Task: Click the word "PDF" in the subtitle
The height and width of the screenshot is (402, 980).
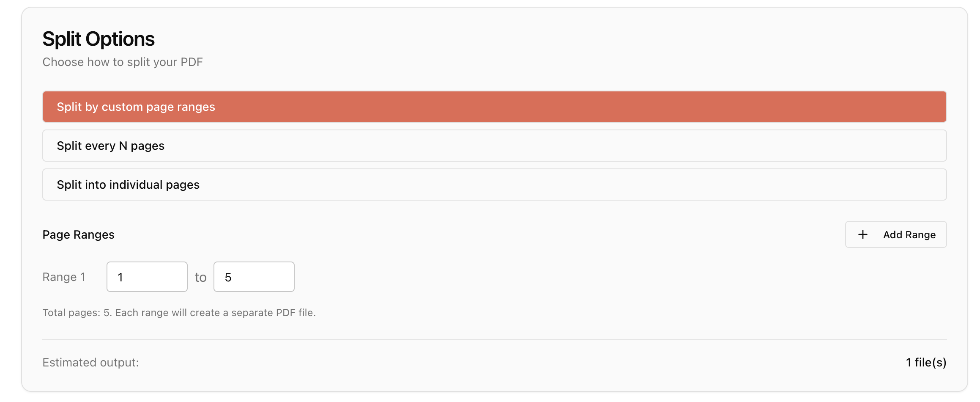Action: (192, 62)
